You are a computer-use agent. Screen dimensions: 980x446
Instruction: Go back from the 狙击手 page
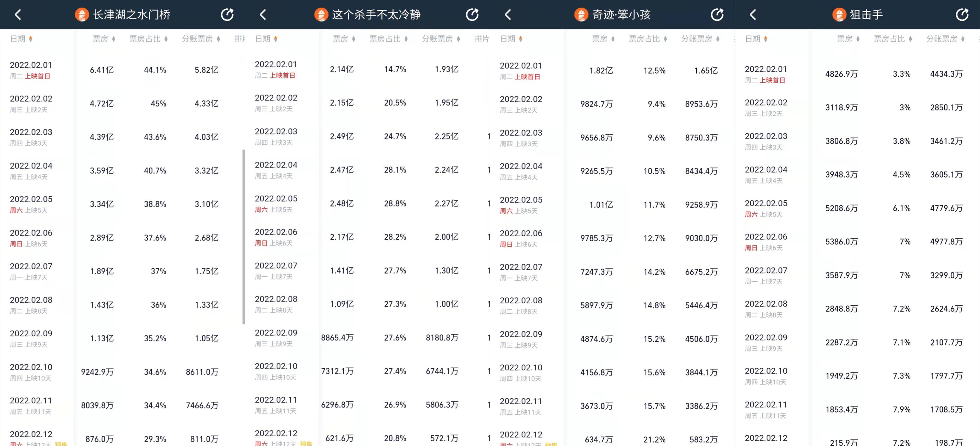753,15
